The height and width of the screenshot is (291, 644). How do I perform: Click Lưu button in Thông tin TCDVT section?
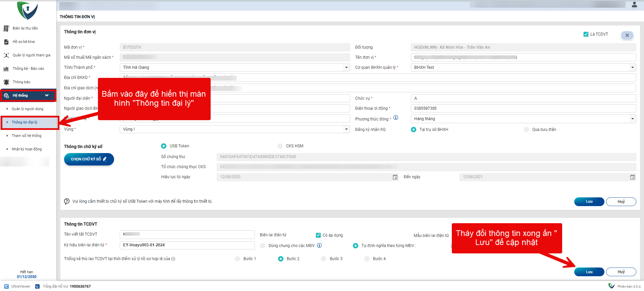[x=589, y=272]
